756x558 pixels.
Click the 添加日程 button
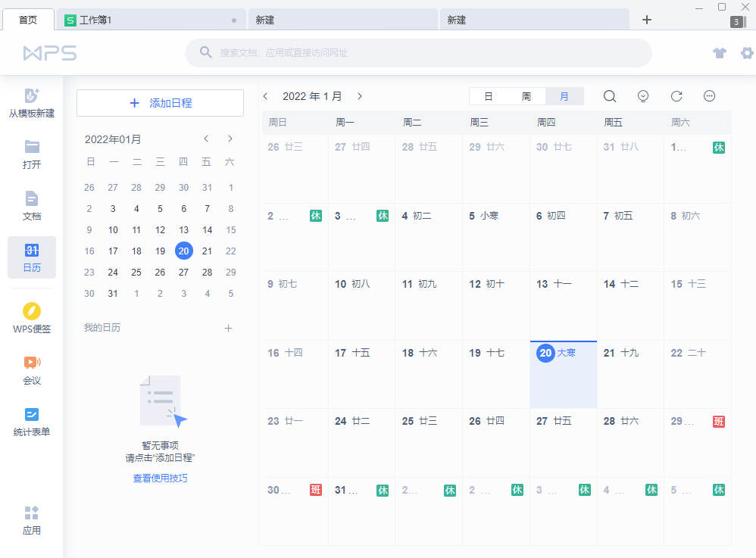160,102
